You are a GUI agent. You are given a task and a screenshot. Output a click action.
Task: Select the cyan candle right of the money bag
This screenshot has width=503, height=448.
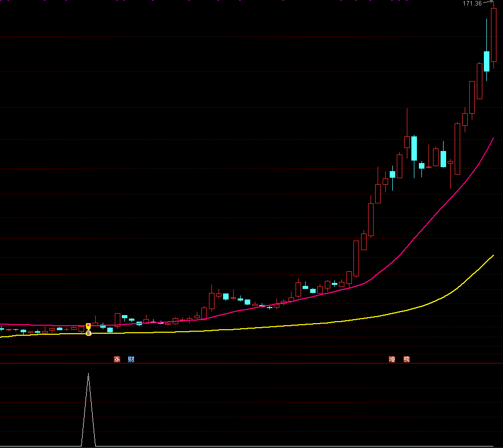click(x=103, y=327)
